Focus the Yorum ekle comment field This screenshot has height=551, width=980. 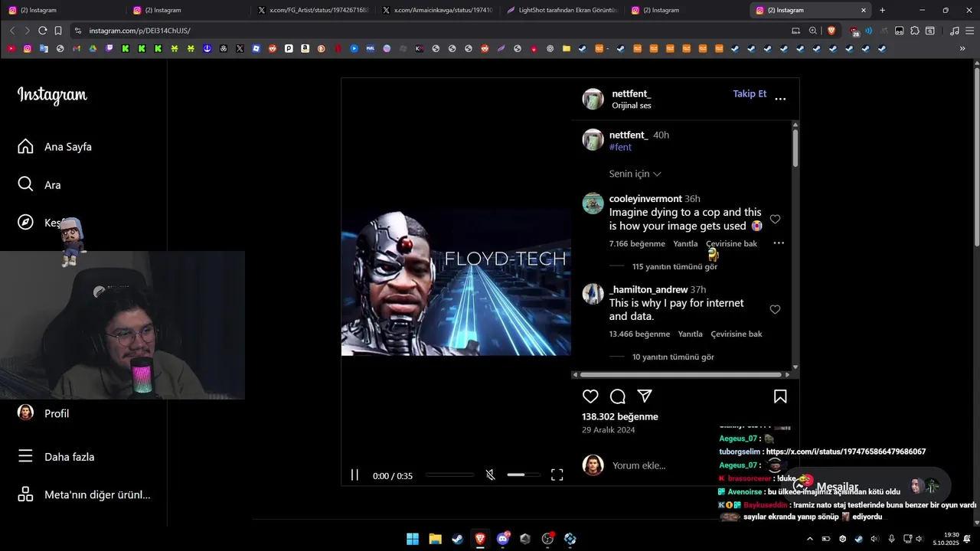[639, 465]
